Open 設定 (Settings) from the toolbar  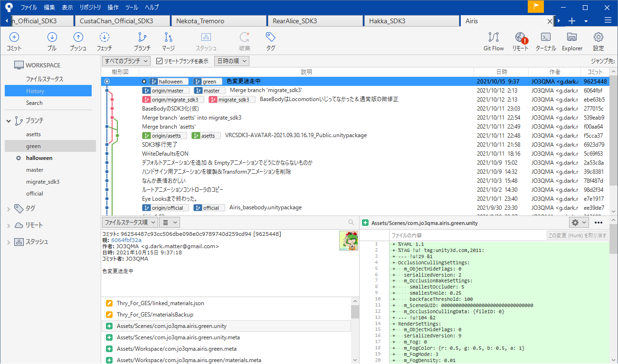pyautogui.click(x=598, y=41)
